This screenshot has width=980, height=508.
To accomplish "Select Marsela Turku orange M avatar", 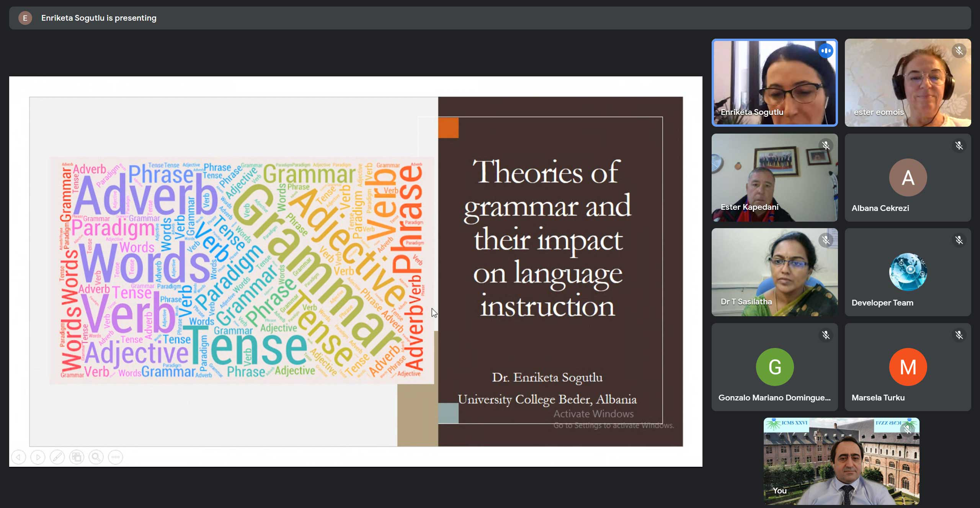I will tap(908, 367).
